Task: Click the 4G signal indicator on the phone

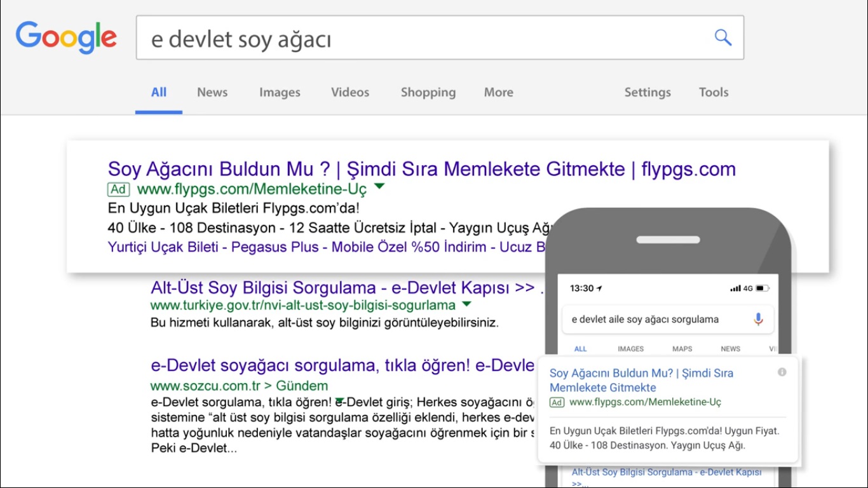Action: coord(745,288)
